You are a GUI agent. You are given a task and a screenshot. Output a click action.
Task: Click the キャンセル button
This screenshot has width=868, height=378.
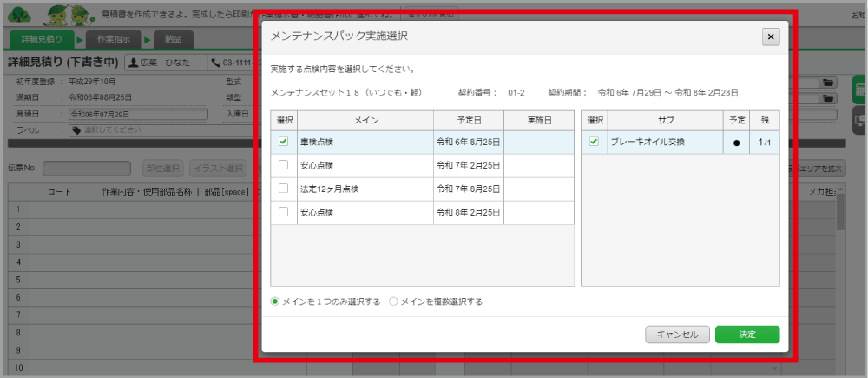point(677,335)
